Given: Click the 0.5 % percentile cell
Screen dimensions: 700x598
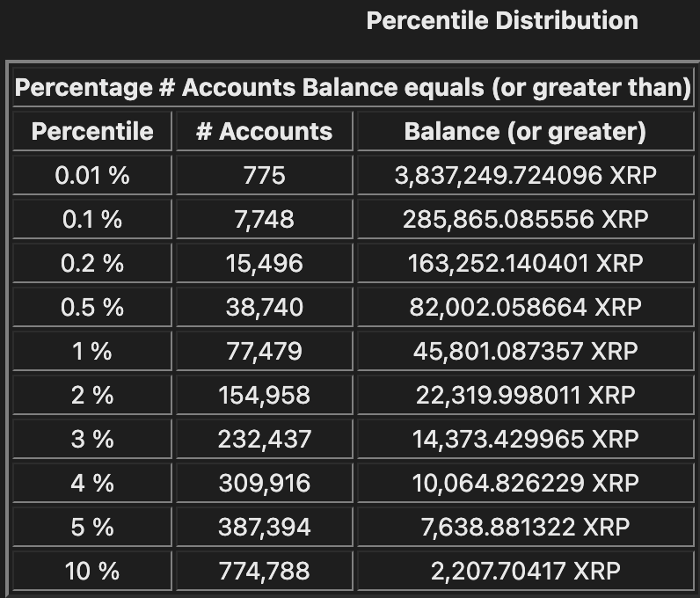Looking at the screenshot, I should click(x=92, y=307).
